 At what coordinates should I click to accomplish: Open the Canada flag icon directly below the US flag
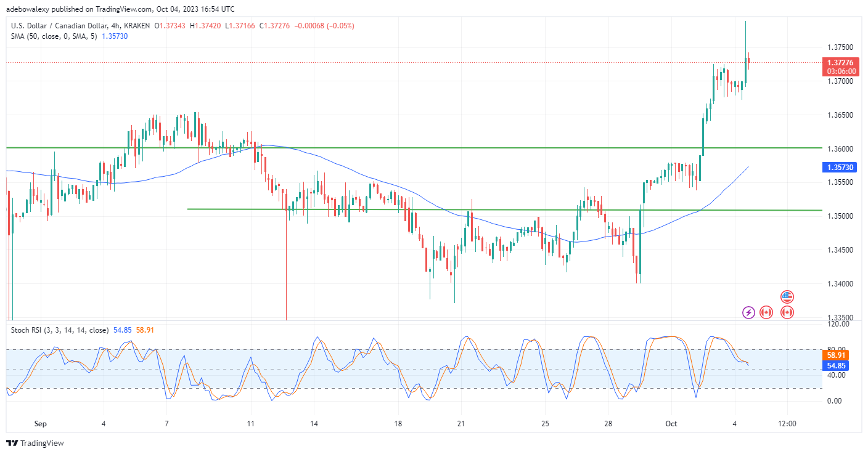(x=787, y=312)
